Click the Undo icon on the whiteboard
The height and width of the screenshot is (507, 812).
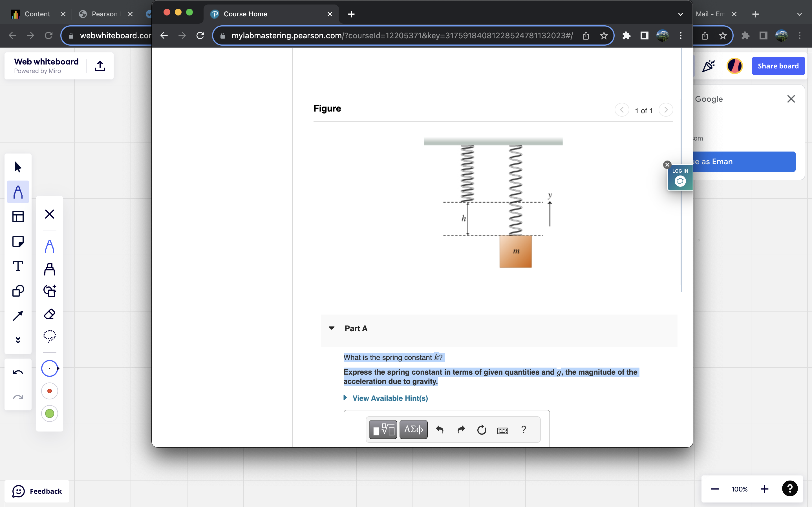[18, 372]
